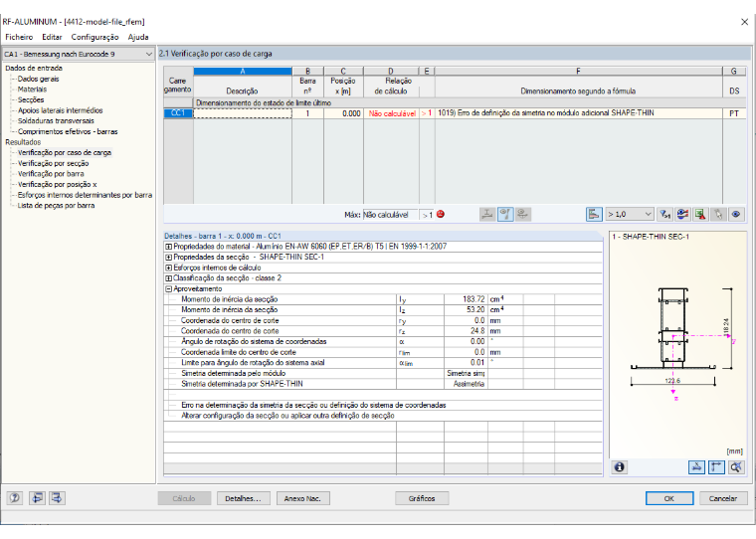Click the red error indicator icon
Screen dimensions: 756x539
441,214
